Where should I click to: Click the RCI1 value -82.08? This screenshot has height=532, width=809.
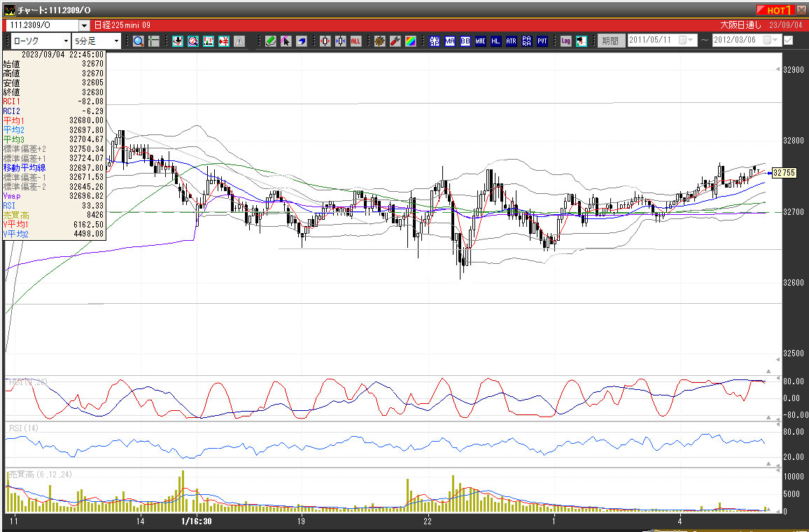point(91,101)
